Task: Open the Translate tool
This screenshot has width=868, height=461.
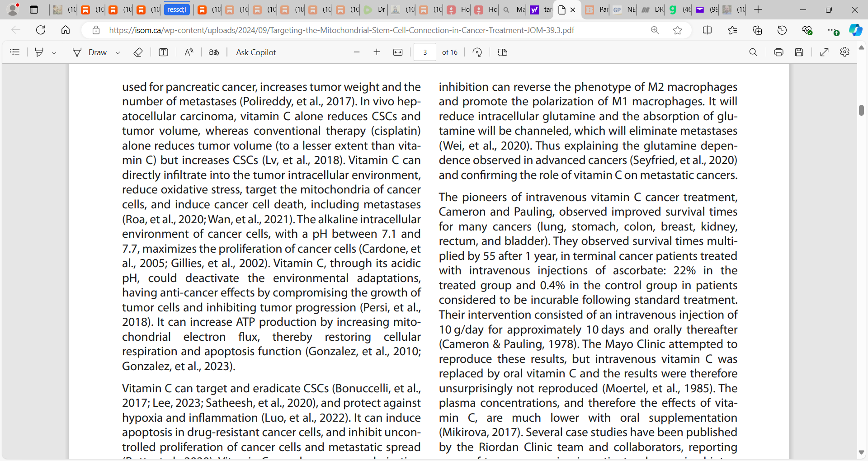Action: tap(214, 52)
